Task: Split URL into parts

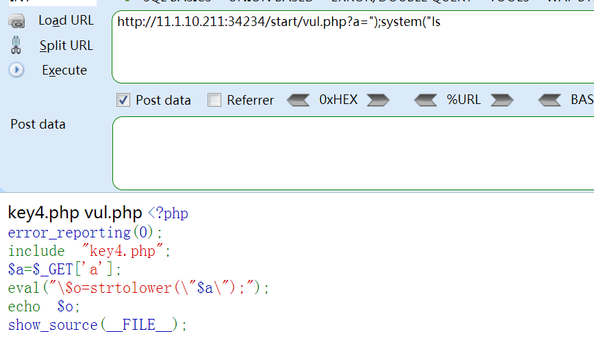Action: tap(66, 46)
